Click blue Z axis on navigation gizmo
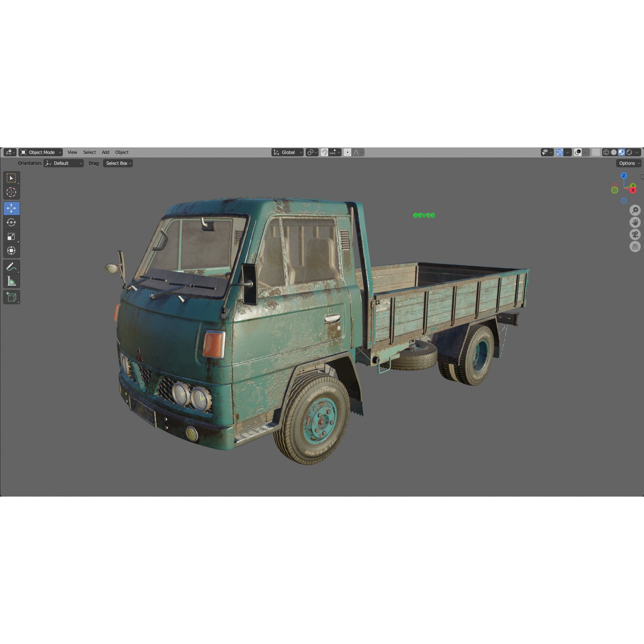The height and width of the screenshot is (644, 644). (624, 176)
